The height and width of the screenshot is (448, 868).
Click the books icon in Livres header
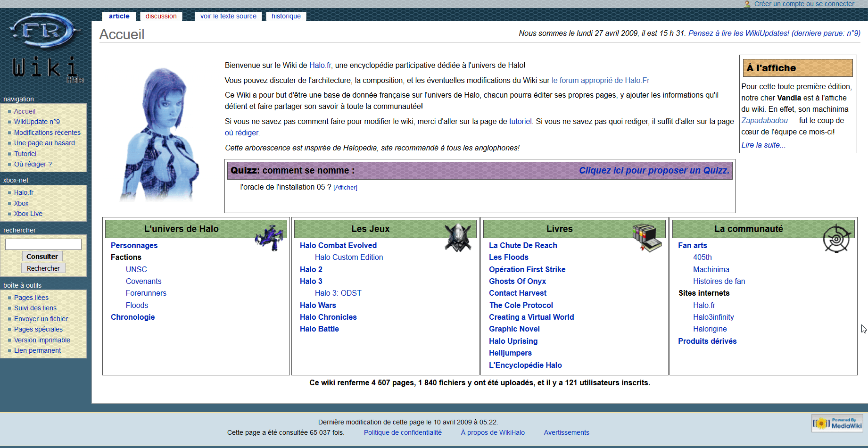click(647, 237)
